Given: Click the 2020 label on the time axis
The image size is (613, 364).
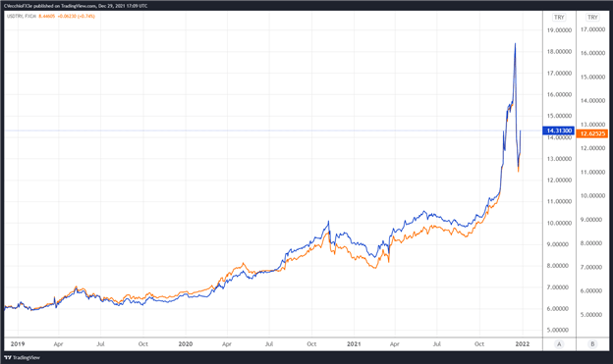Looking at the screenshot, I should (186, 344).
